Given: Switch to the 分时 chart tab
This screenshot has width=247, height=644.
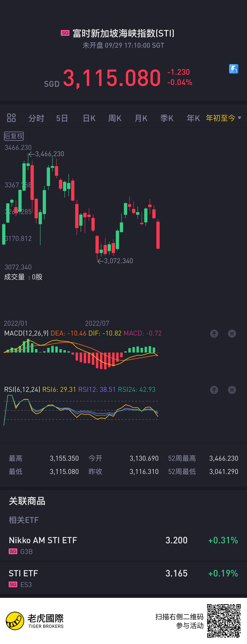Looking at the screenshot, I should coord(36,118).
